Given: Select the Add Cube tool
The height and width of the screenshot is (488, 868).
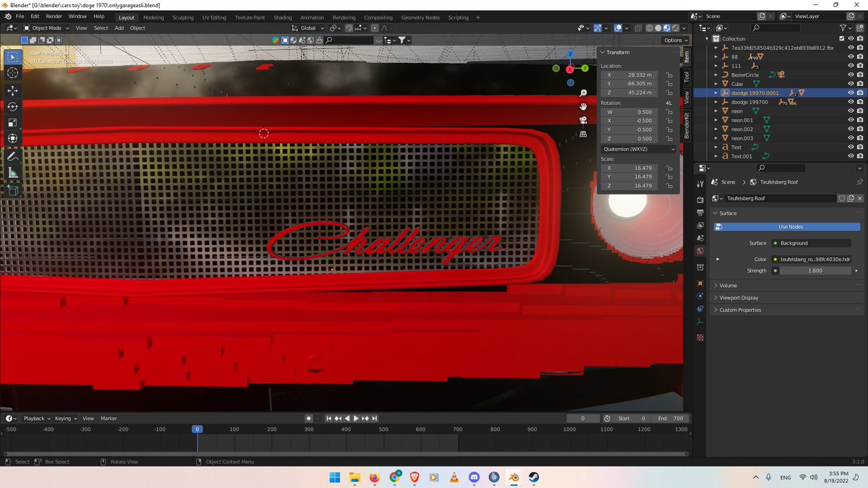Looking at the screenshot, I should click(x=12, y=190).
